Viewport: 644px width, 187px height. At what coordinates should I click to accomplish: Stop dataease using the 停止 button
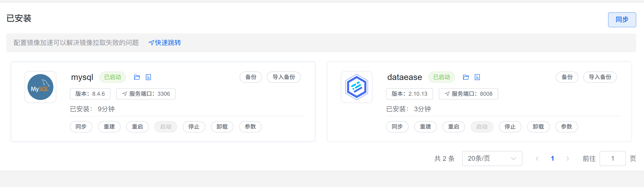(x=510, y=127)
